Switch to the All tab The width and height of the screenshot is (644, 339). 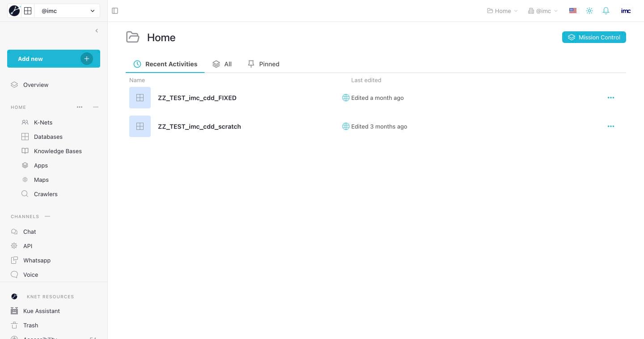[x=222, y=64]
